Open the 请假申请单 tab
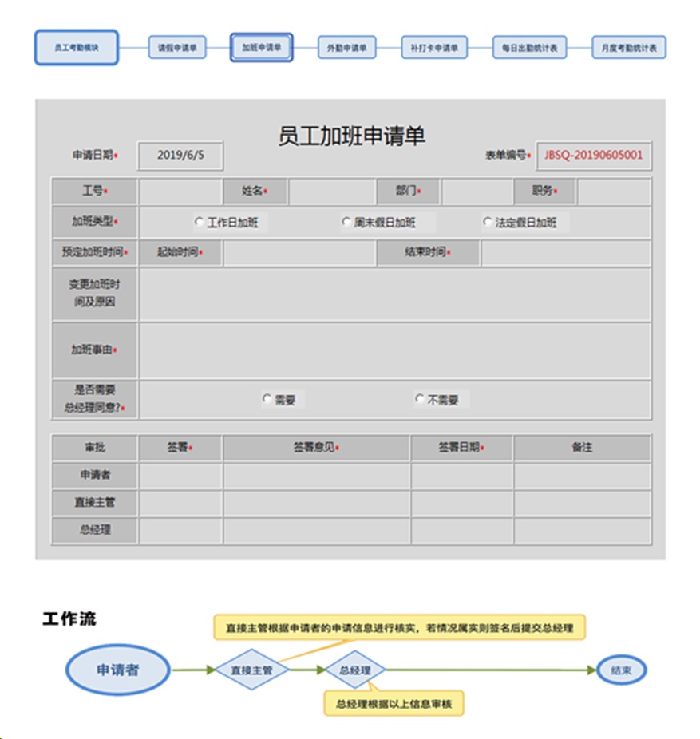This screenshot has height=739, width=700. pos(177,48)
